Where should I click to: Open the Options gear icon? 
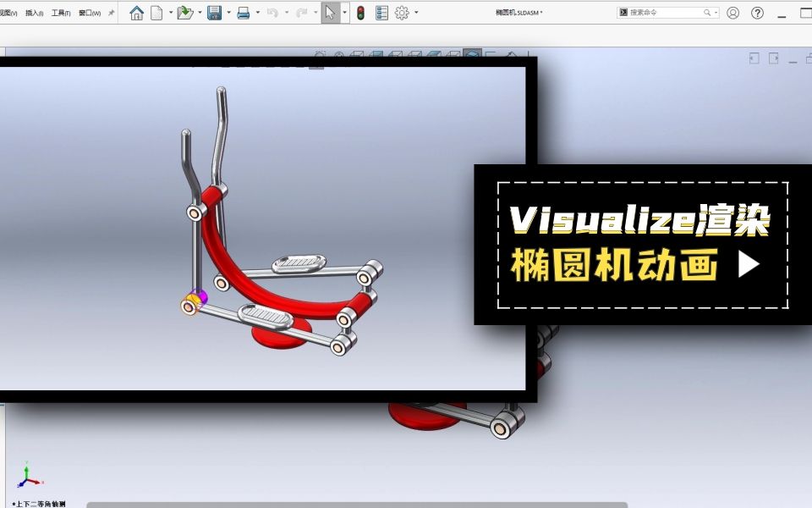click(403, 12)
